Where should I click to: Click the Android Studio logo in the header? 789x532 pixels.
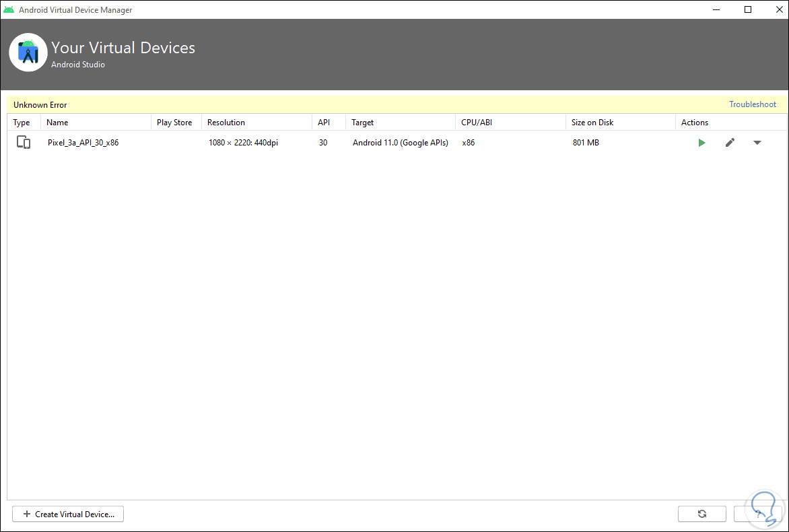(28, 52)
